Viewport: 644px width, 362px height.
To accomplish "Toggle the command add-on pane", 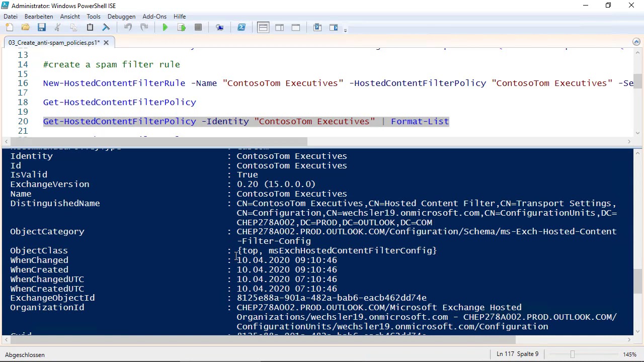I will [x=334, y=28].
